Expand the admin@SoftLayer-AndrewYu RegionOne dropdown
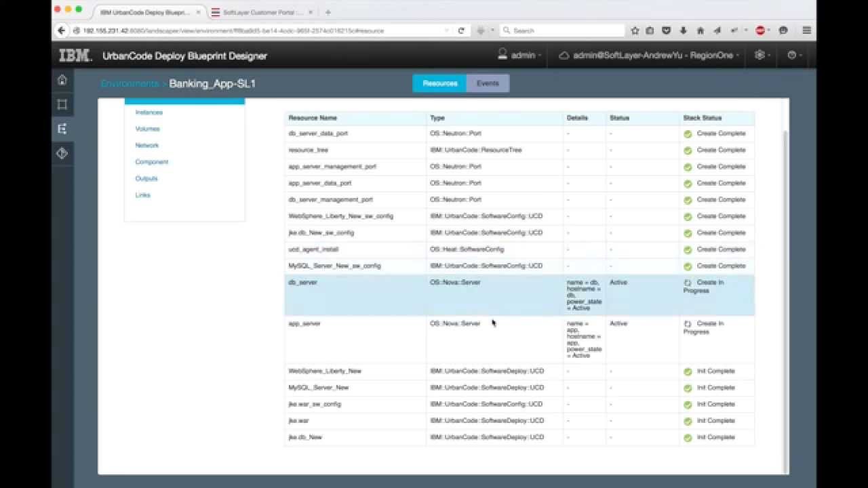The image size is (868, 488). 648,56
